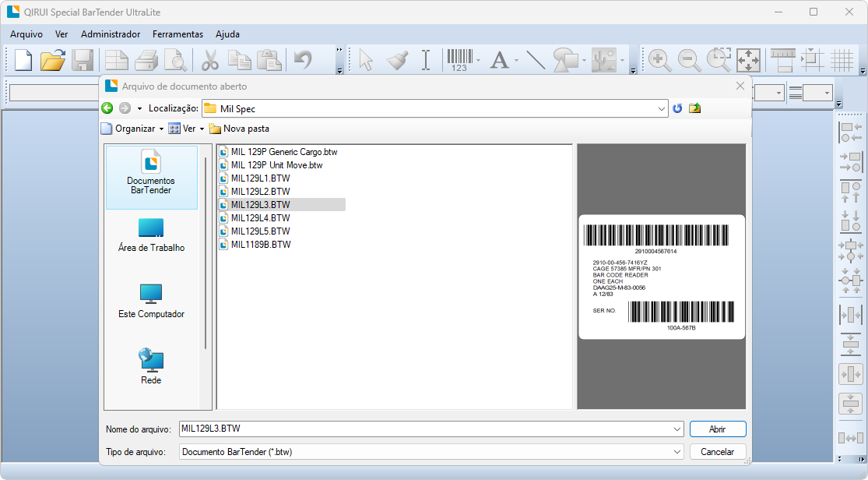Click the Zoom Out magnifier icon

pos(689,60)
